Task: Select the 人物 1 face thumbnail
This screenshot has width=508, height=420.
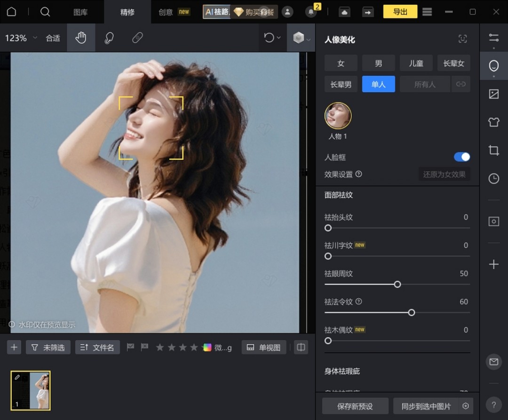Action: (338, 115)
